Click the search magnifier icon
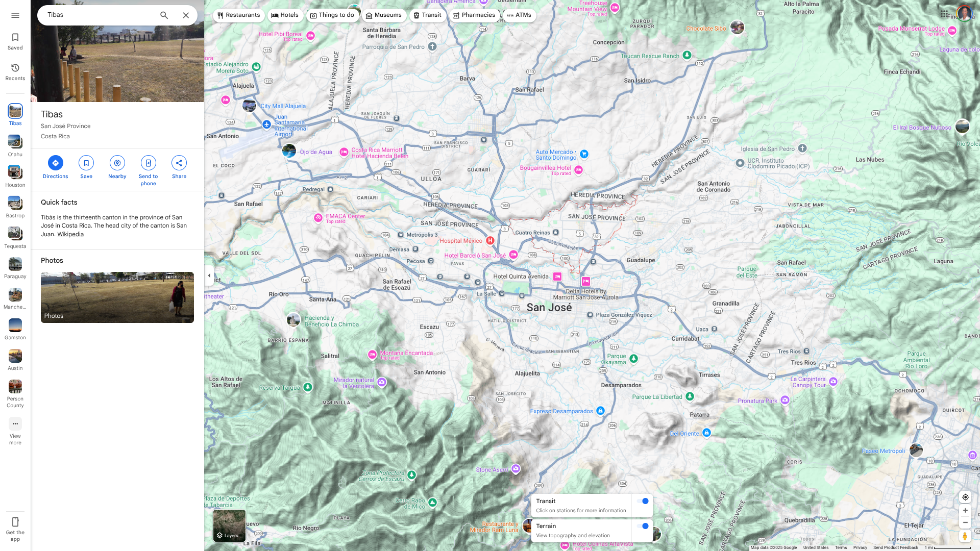The image size is (980, 551). (164, 15)
